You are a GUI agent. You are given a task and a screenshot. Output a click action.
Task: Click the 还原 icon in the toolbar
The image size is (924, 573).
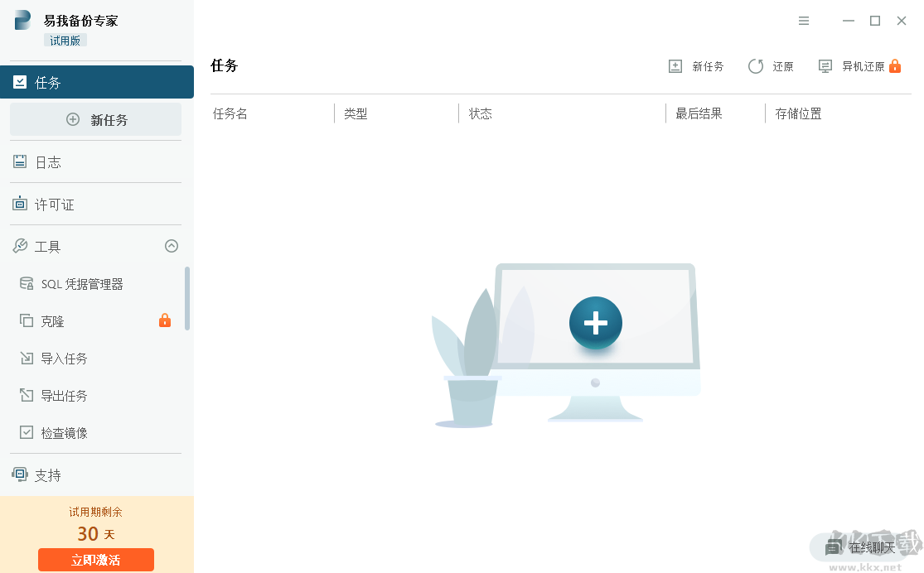click(x=771, y=65)
